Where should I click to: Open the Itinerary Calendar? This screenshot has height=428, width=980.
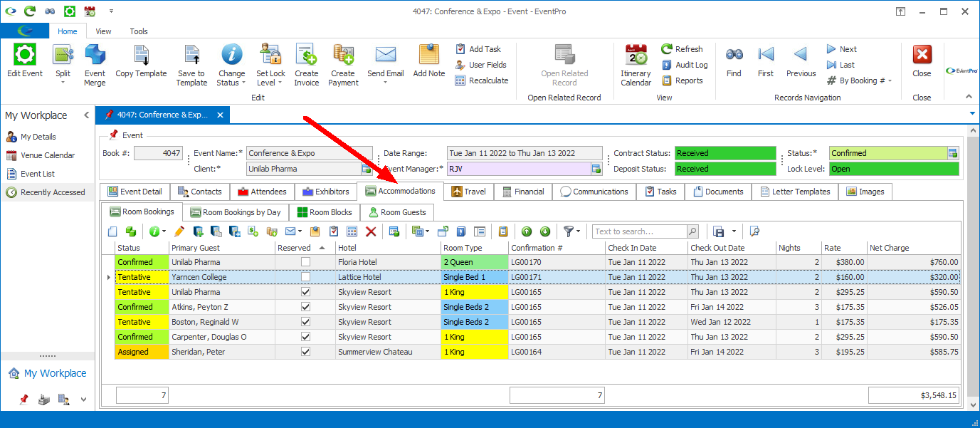pyautogui.click(x=636, y=64)
